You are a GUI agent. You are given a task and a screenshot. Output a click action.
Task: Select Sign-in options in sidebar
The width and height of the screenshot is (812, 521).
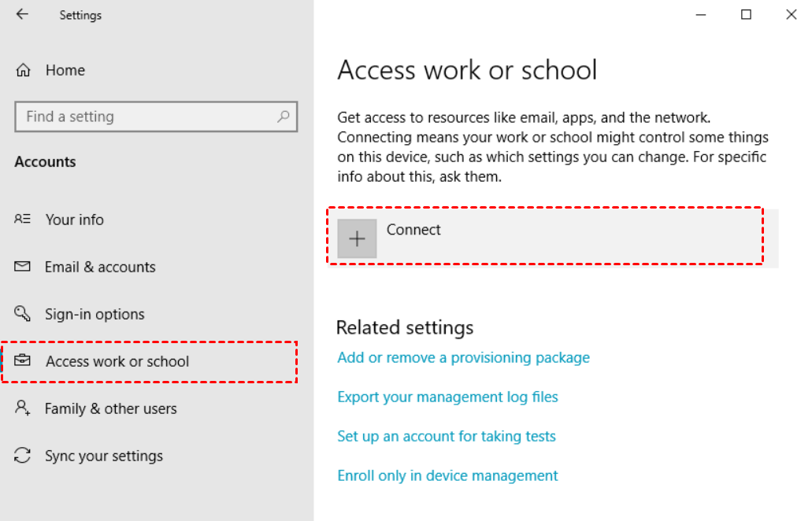pyautogui.click(x=95, y=314)
